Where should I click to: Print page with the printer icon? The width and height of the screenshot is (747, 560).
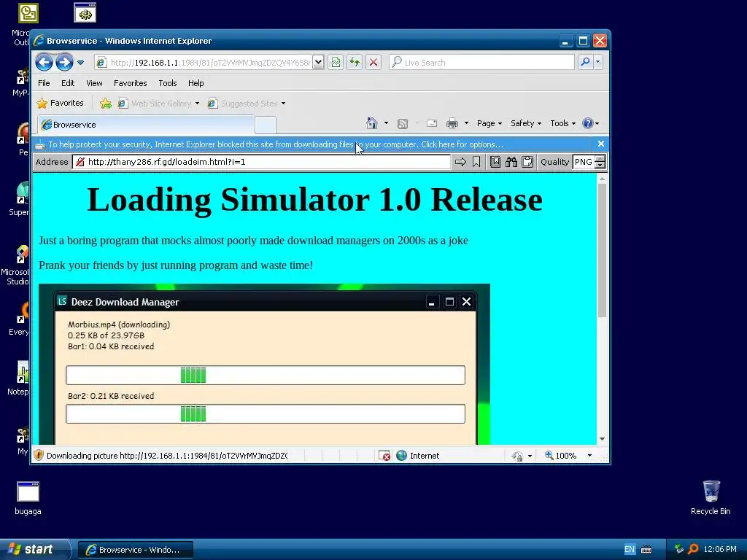(452, 124)
